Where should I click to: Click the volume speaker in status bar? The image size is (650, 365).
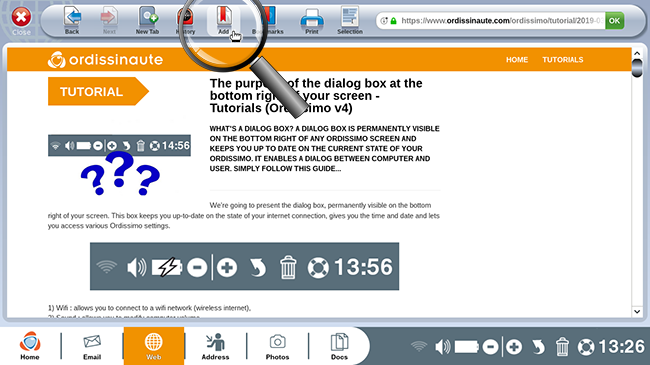[442, 347]
